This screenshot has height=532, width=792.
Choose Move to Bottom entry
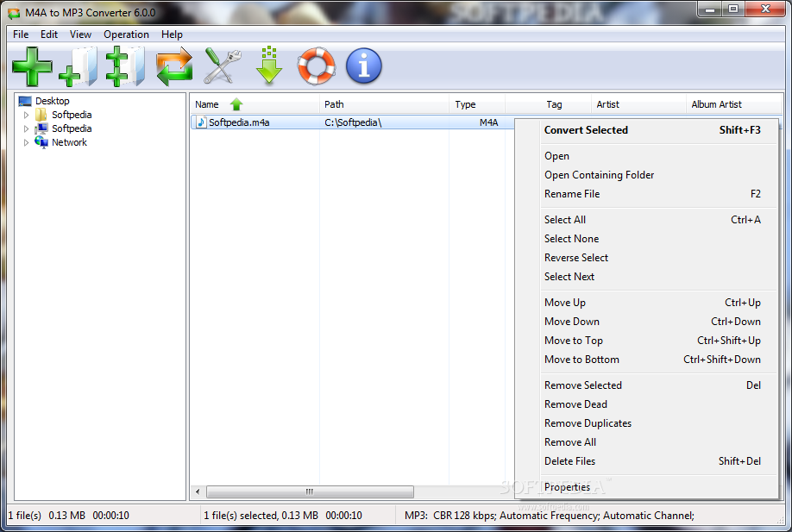click(646, 360)
